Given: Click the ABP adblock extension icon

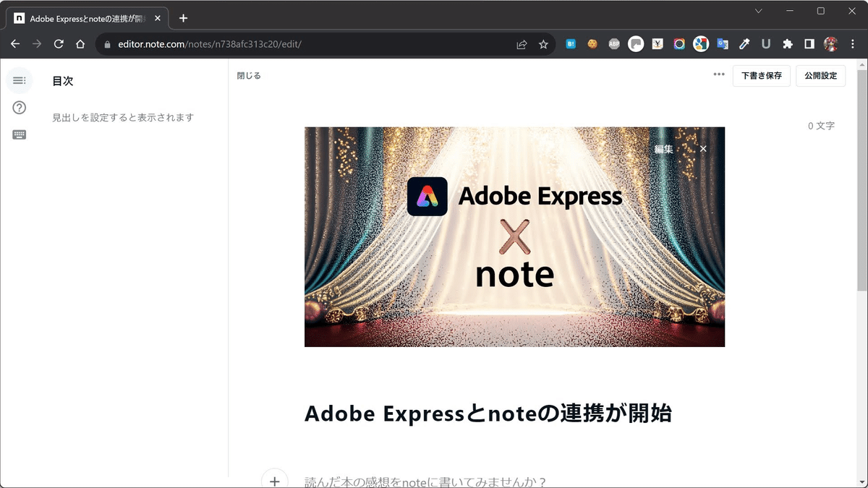Looking at the screenshot, I should 614,44.
